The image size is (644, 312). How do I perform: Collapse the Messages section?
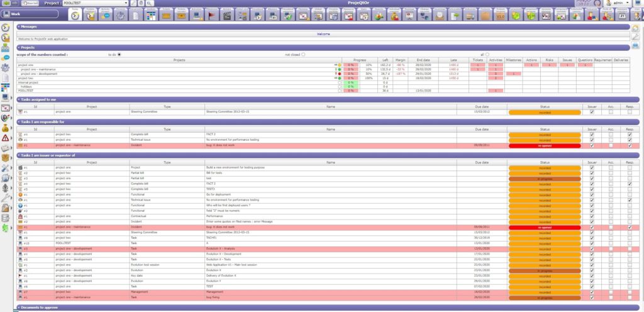coord(19,26)
